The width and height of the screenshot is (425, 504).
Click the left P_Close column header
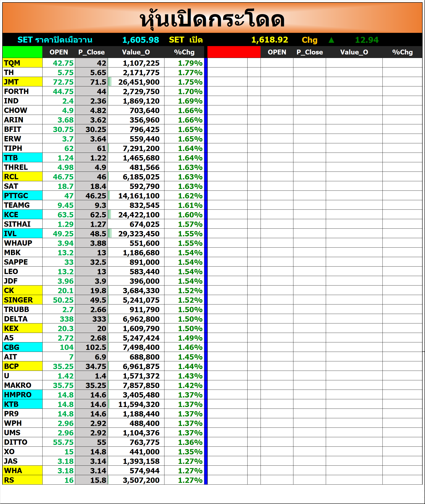(91, 52)
